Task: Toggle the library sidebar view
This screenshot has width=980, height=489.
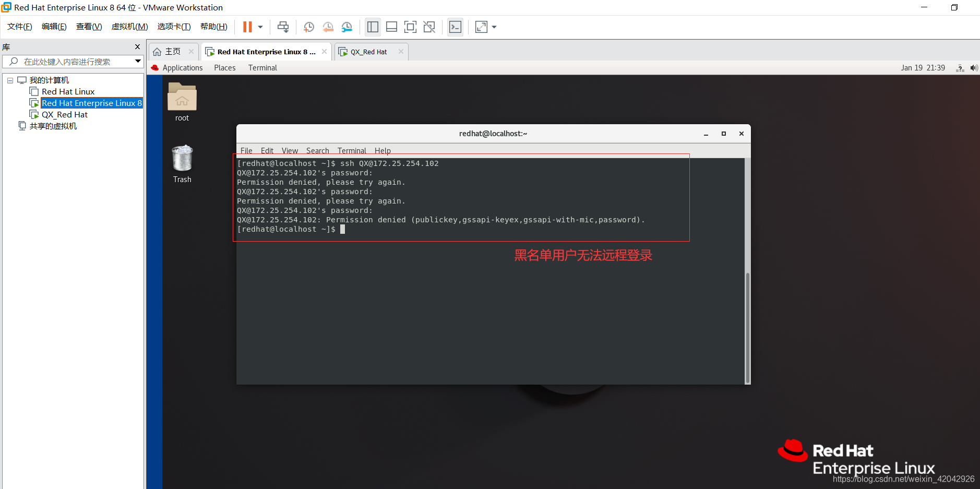Action: tap(373, 27)
